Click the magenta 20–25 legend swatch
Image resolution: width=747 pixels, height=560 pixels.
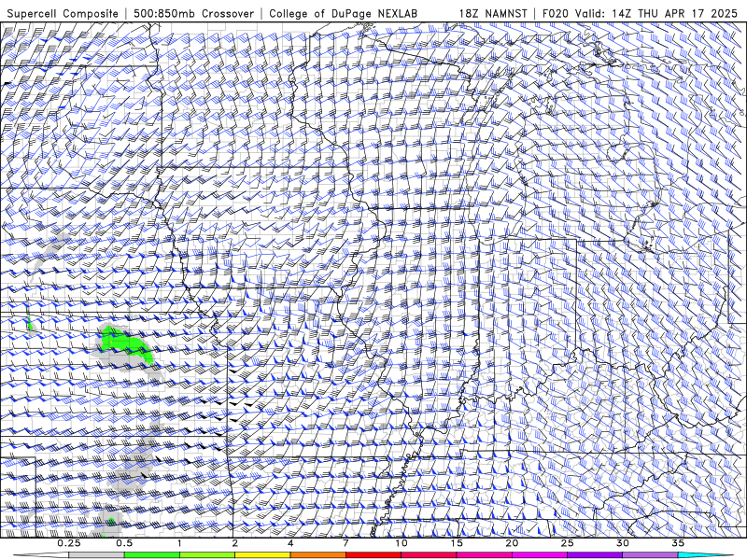click(x=540, y=555)
